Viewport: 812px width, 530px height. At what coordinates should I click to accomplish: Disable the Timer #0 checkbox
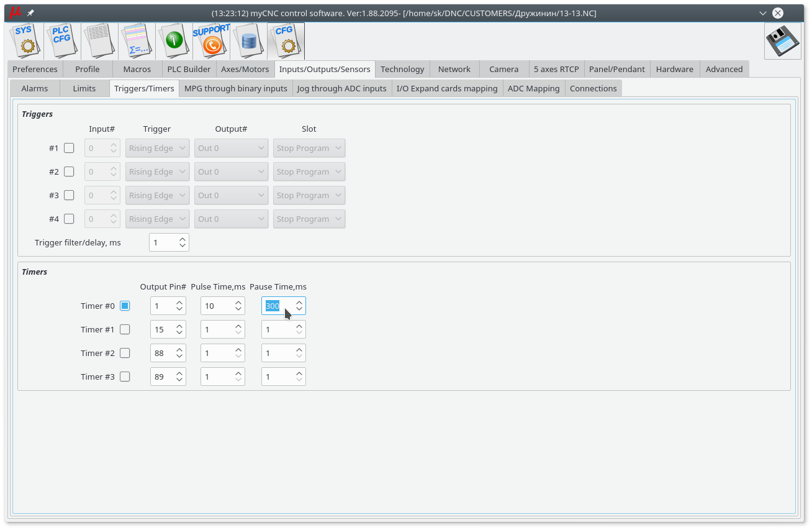(x=125, y=306)
